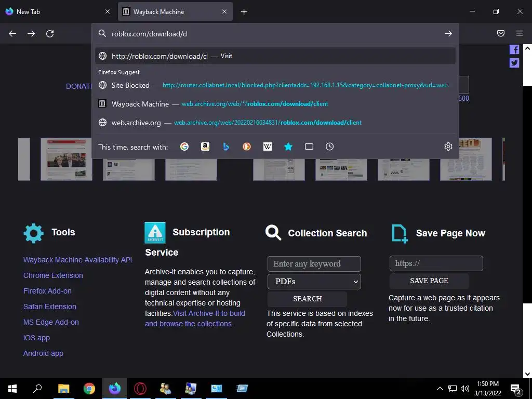This screenshot has height=399, width=532.
Task: Share page on Facebook icon
Action: click(514, 49)
